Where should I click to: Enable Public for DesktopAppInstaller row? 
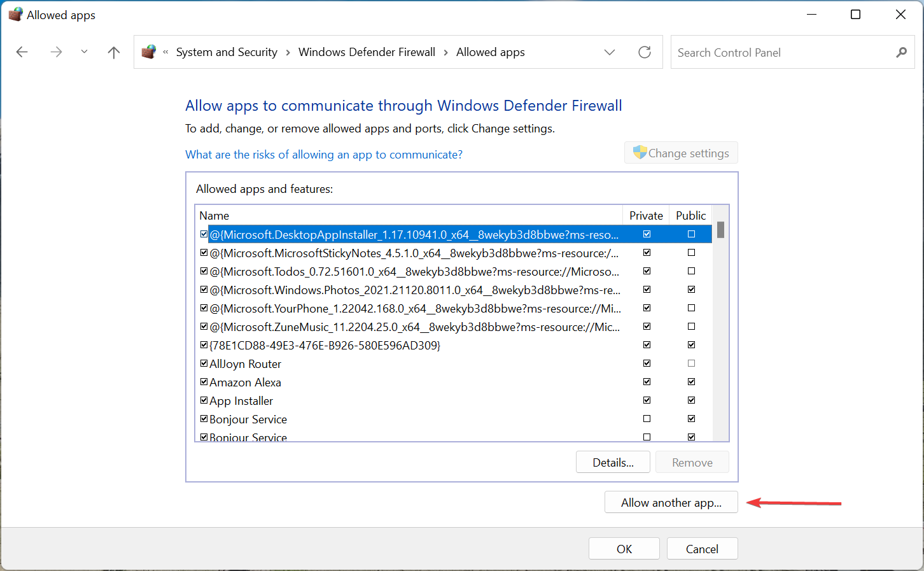[691, 234]
